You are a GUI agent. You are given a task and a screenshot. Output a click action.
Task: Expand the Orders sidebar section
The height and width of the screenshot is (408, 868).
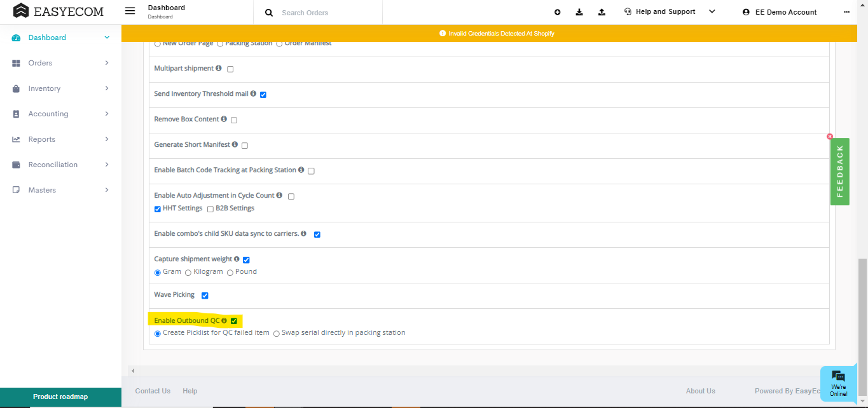[x=107, y=63]
